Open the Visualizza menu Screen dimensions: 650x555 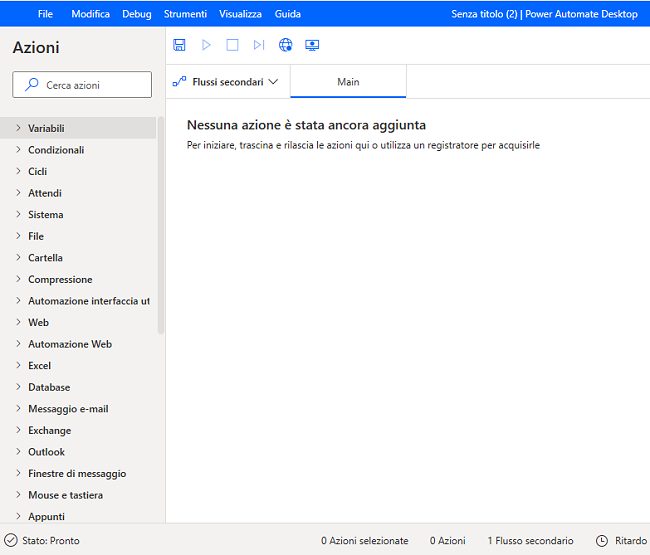coord(240,14)
